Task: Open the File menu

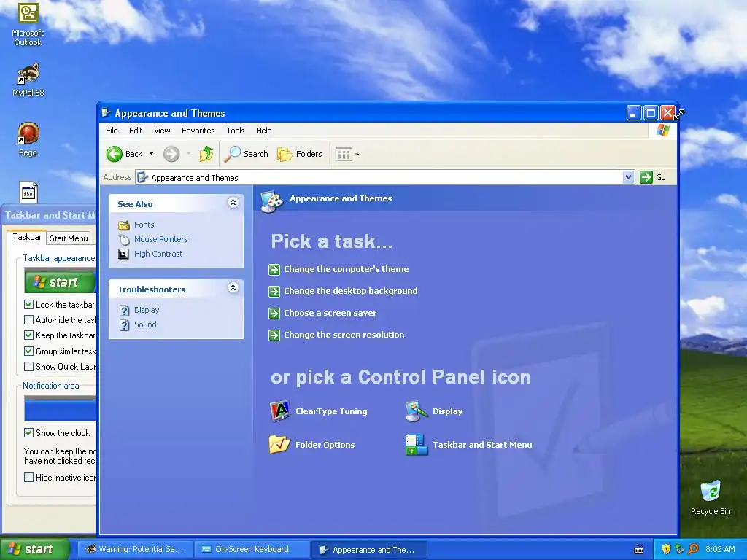Action: tap(112, 131)
